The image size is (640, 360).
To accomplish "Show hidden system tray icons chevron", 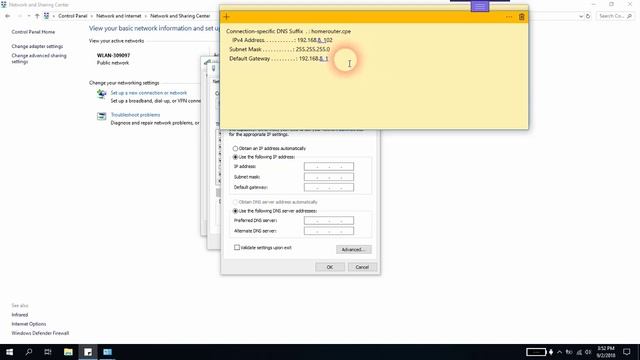I will point(560,352).
